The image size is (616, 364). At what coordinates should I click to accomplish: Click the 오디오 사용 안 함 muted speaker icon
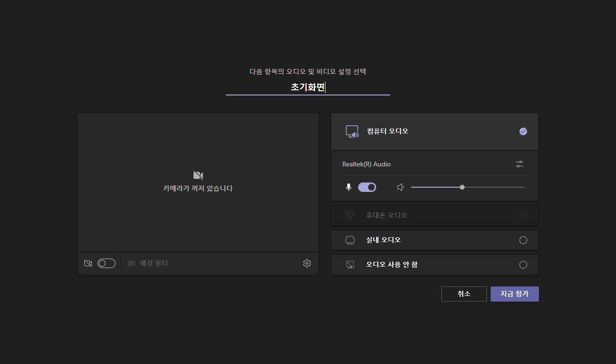tap(350, 264)
